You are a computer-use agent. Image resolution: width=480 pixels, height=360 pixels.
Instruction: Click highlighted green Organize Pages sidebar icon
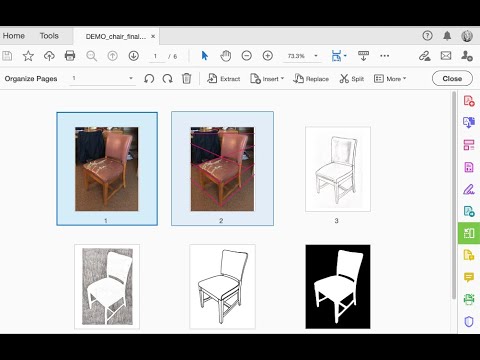click(469, 233)
